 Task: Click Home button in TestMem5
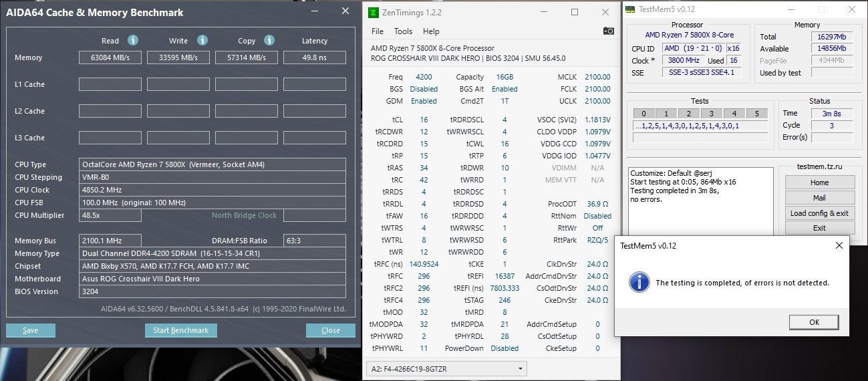[x=819, y=182]
